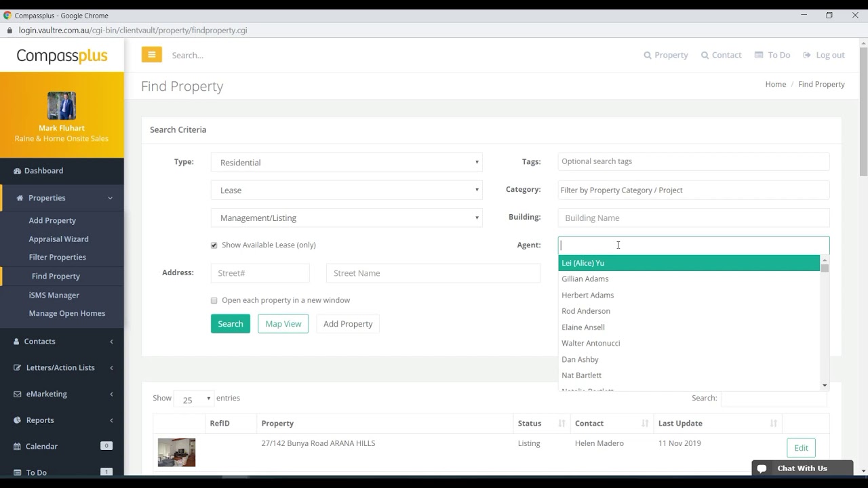Click the eMarketing envelope icon
The width and height of the screenshot is (868, 488).
click(x=18, y=394)
